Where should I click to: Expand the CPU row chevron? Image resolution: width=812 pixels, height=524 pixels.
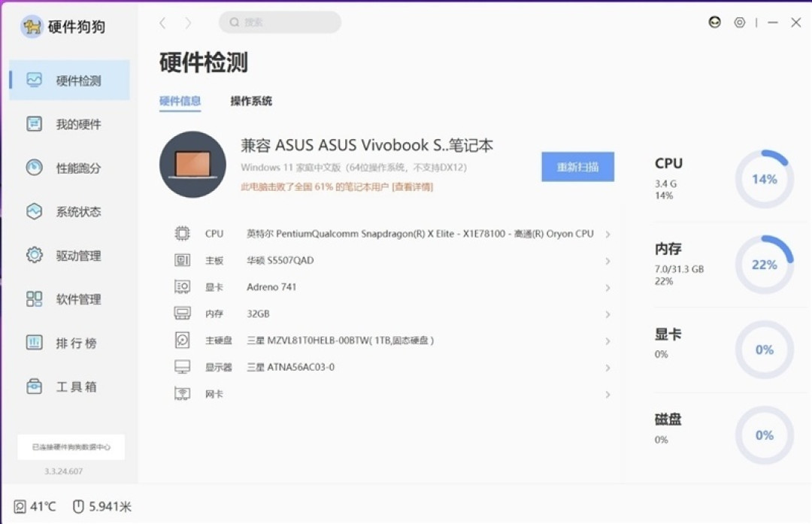coord(608,234)
